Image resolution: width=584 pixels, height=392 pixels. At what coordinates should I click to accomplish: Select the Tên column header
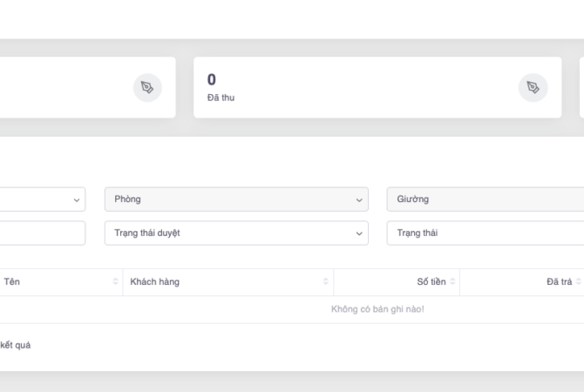click(x=12, y=281)
